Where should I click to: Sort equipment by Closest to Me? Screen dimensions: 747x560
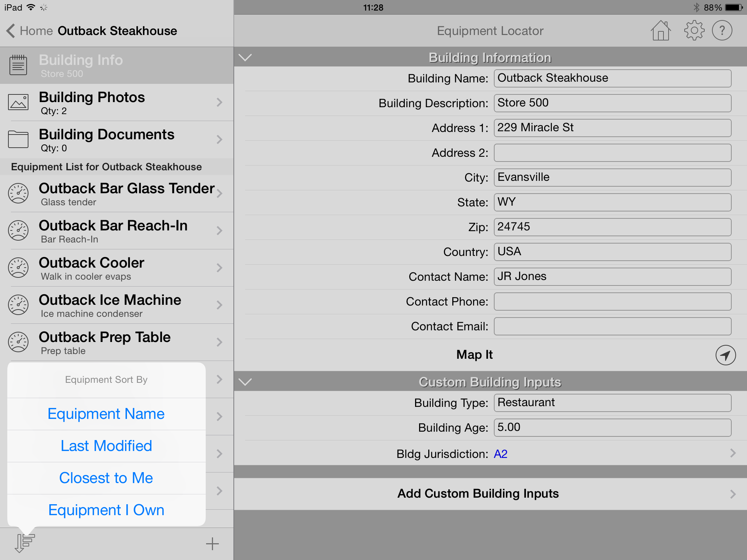click(x=106, y=478)
